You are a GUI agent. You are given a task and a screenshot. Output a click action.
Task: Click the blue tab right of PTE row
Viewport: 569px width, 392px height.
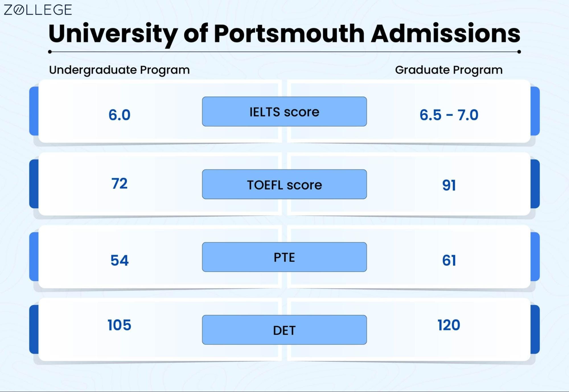[535, 257]
